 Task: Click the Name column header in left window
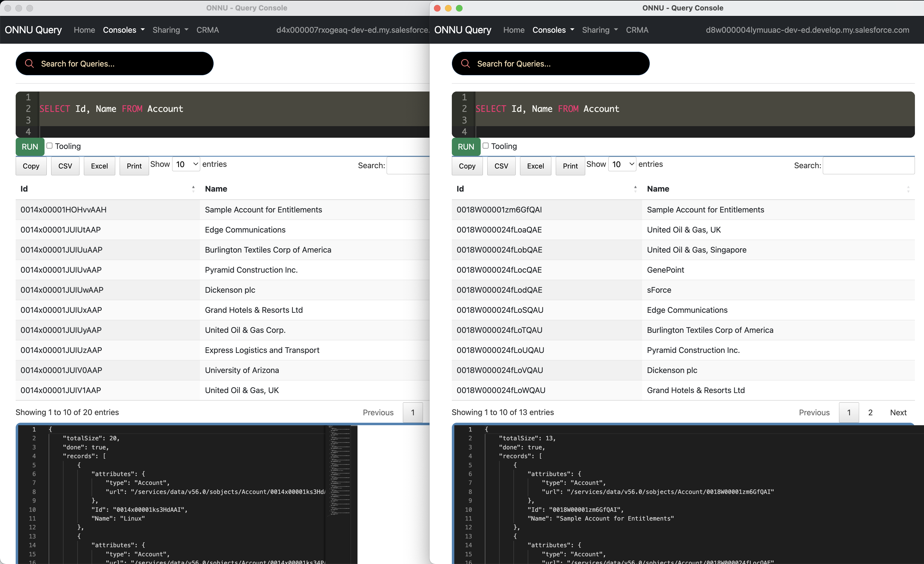pos(216,189)
